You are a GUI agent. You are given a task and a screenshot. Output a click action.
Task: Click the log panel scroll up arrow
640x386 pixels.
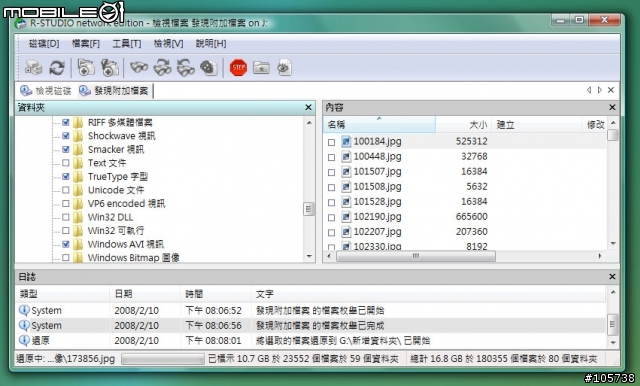(x=613, y=292)
